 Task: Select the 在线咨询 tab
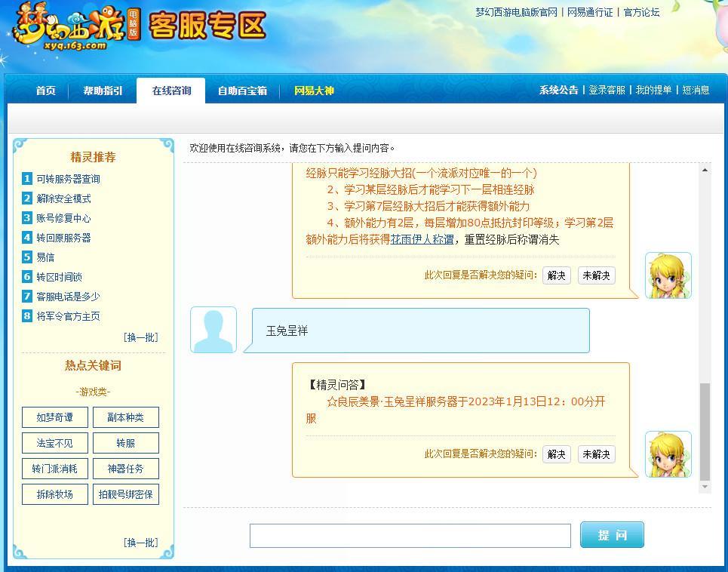(171, 91)
